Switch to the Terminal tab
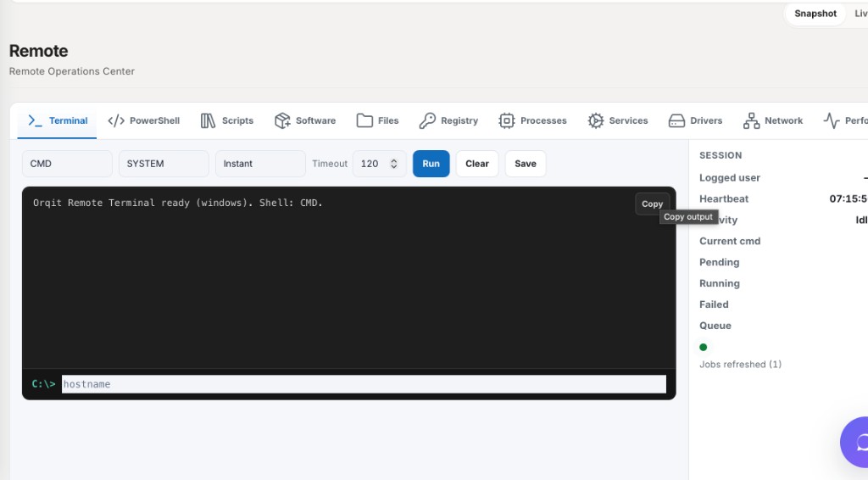The height and width of the screenshot is (480, 868). [57, 120]
